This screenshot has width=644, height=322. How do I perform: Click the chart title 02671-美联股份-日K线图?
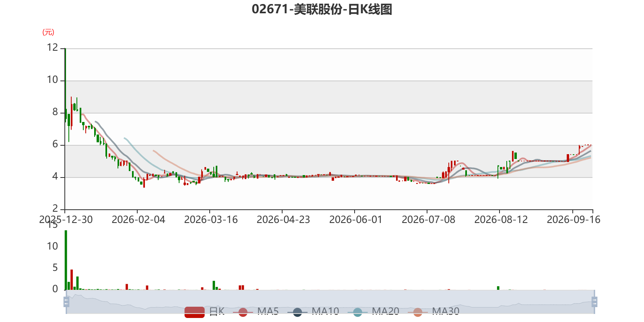point(322,9)
